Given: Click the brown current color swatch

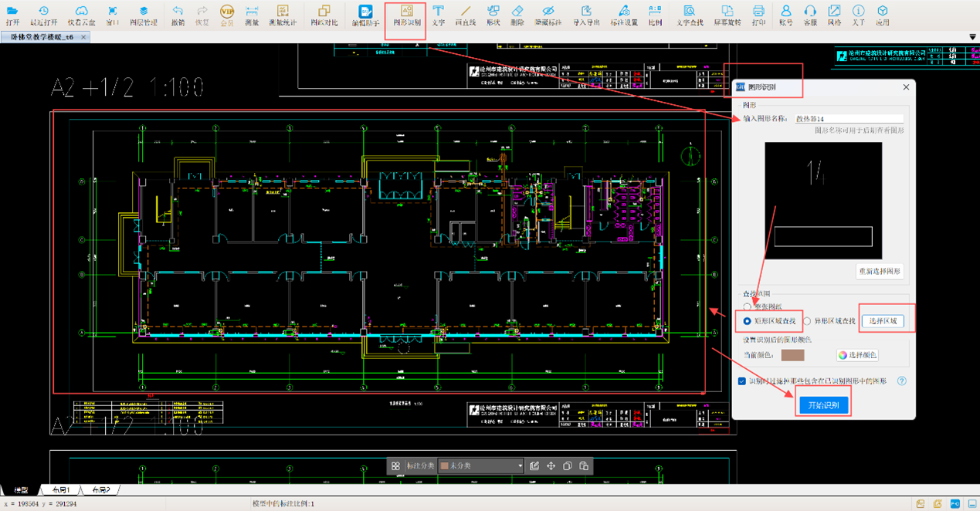Looking at the screenshot, I should pyautogui.click(x=792, y=355).
